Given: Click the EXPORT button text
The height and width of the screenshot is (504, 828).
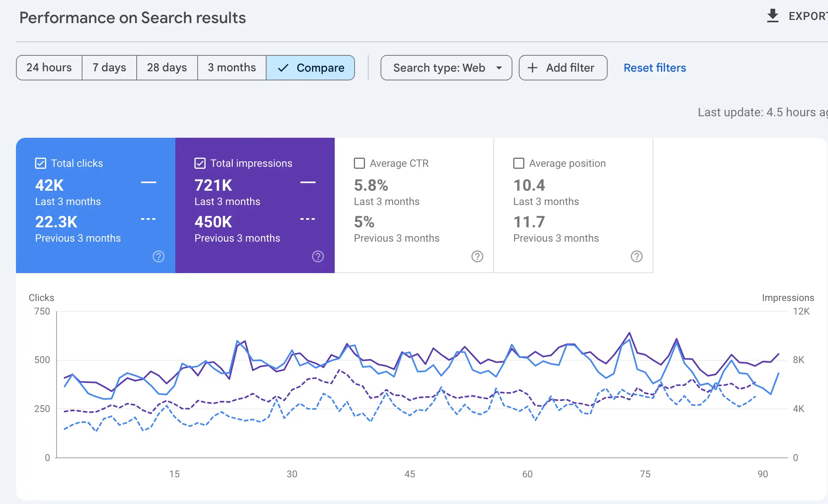Looking at the screenshot, I should tap(807, 16).
